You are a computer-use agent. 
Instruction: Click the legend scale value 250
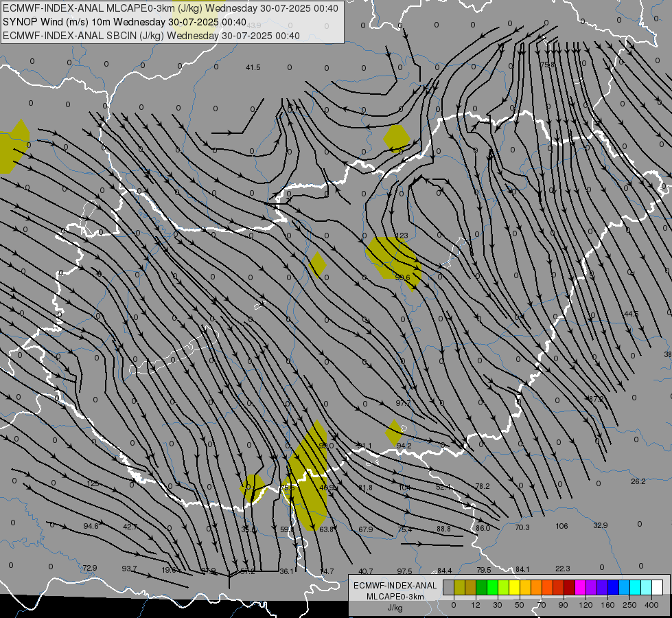(x=629, y=605)
